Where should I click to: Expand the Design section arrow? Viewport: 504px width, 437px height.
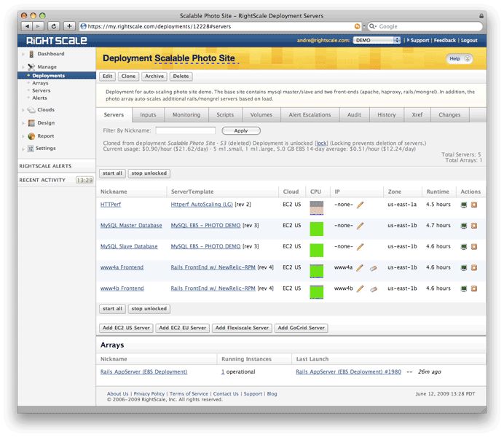click(x=23, y=123)
